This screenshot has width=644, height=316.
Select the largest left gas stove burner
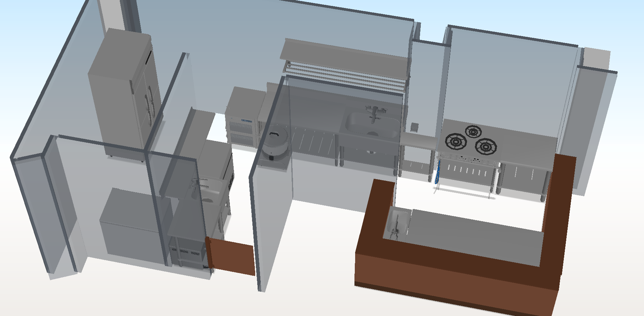(455, 141)
